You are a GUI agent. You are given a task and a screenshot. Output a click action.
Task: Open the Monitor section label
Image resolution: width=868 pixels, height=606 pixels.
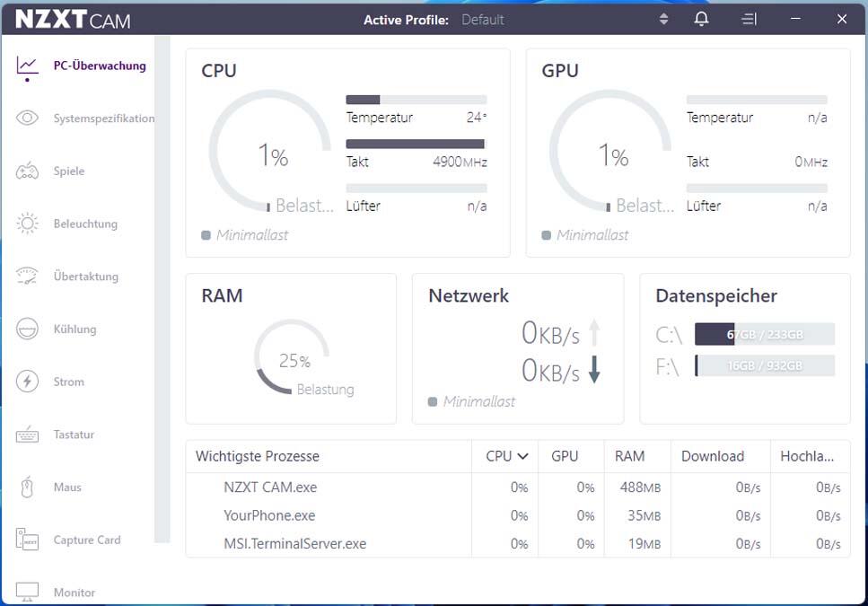[75, 593]
